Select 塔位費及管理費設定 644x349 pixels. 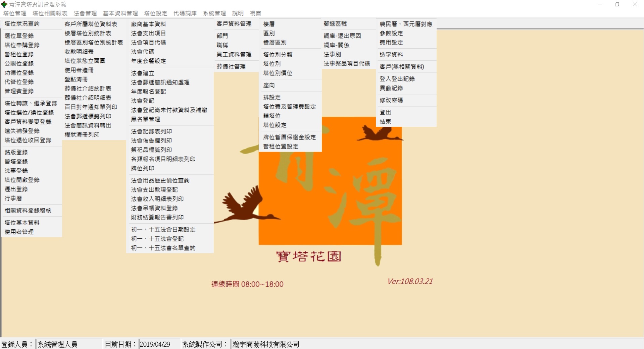point(290,107)
